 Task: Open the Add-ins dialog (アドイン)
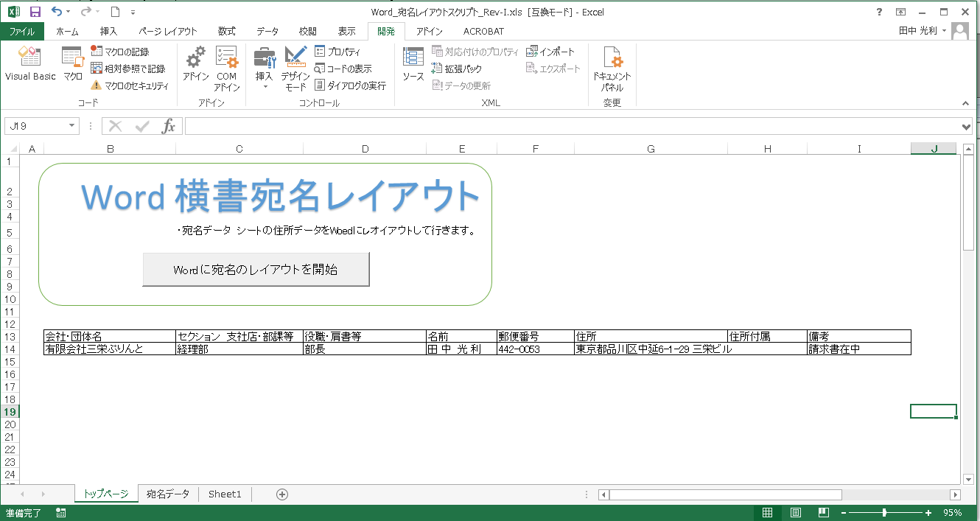click(196, 64)
